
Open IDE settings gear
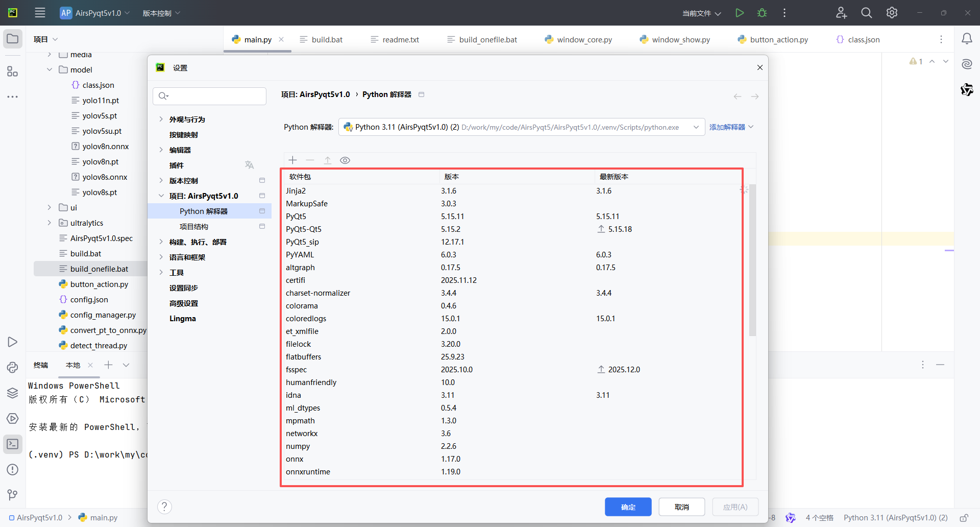[x=892, y=13]
